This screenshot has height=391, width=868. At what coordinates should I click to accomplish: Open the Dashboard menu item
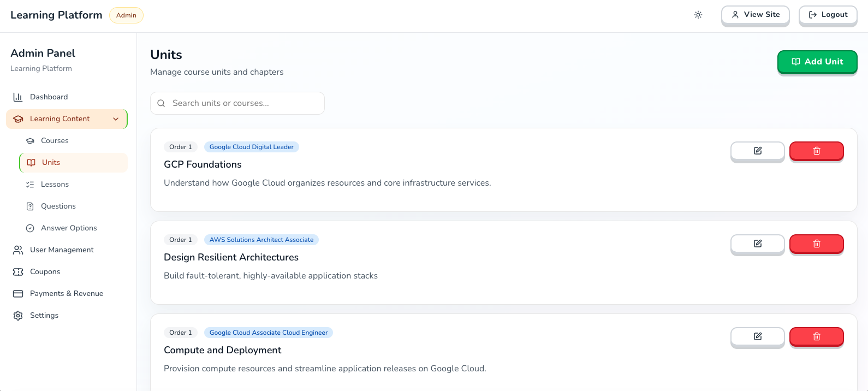[49, 97]
